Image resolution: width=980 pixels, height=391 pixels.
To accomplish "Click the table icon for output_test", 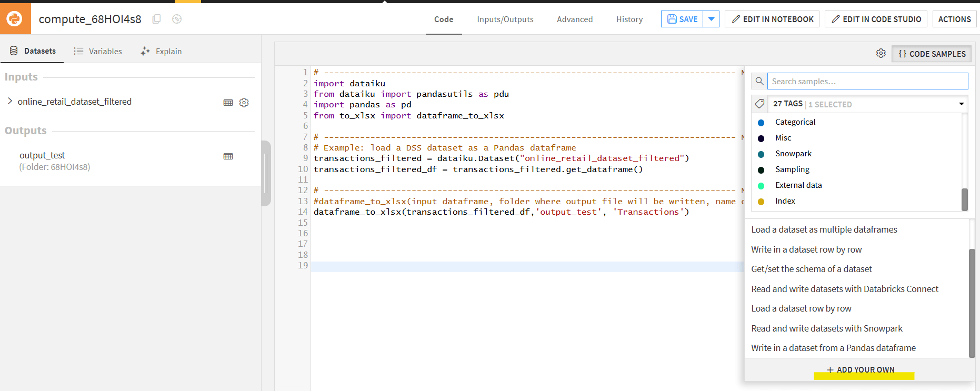I will (228, 156).
